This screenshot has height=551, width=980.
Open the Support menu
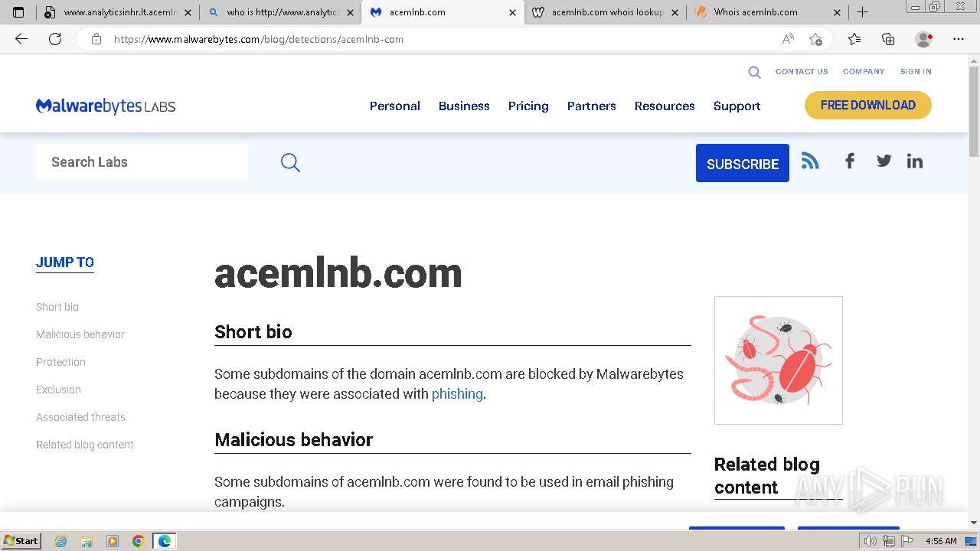[737, 106]
